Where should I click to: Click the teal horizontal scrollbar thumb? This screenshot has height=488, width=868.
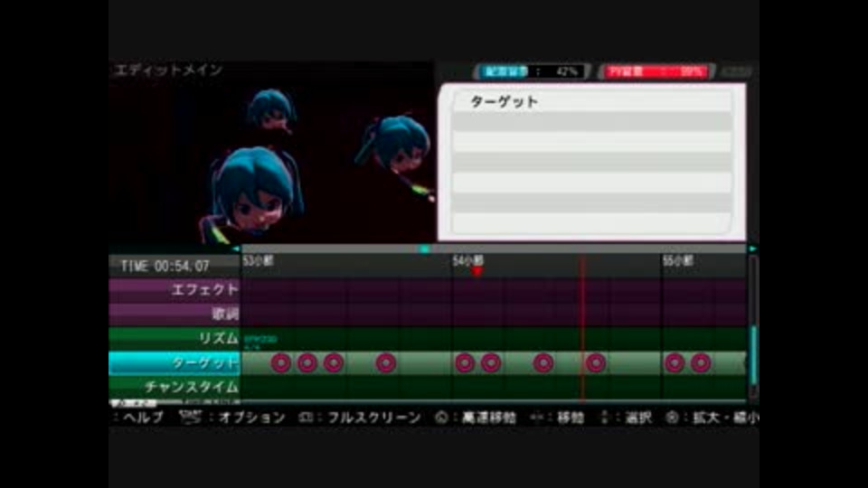(x=425, y=249)
